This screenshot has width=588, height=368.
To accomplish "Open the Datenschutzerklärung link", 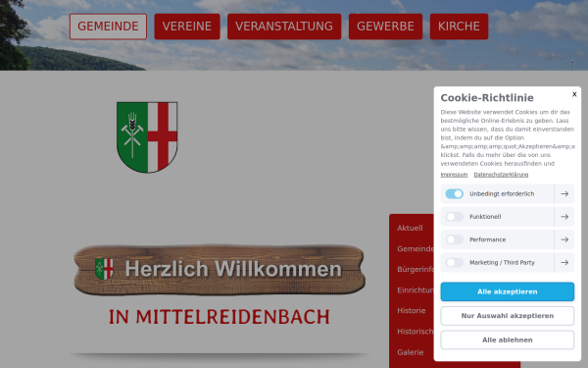I will pyautogui.click(x=501, y=175).
